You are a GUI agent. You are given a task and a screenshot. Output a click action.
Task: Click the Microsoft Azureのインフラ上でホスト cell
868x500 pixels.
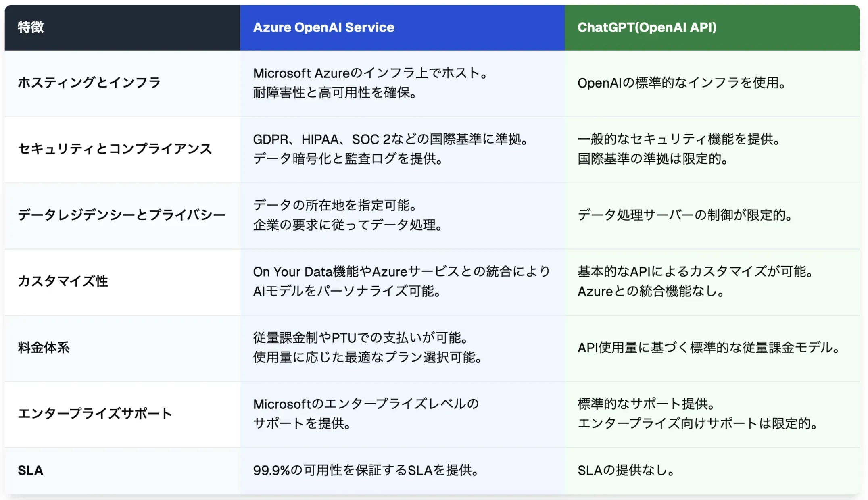point(371,83)
